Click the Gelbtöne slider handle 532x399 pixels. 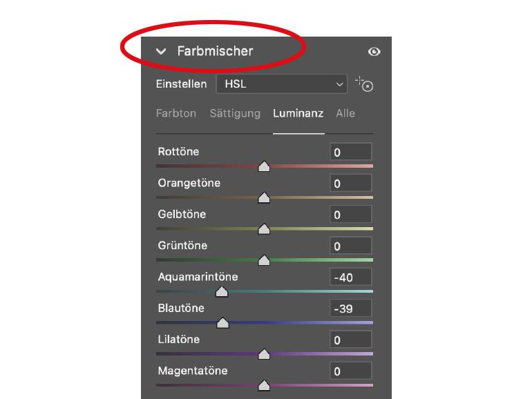[x=263, y=229]
